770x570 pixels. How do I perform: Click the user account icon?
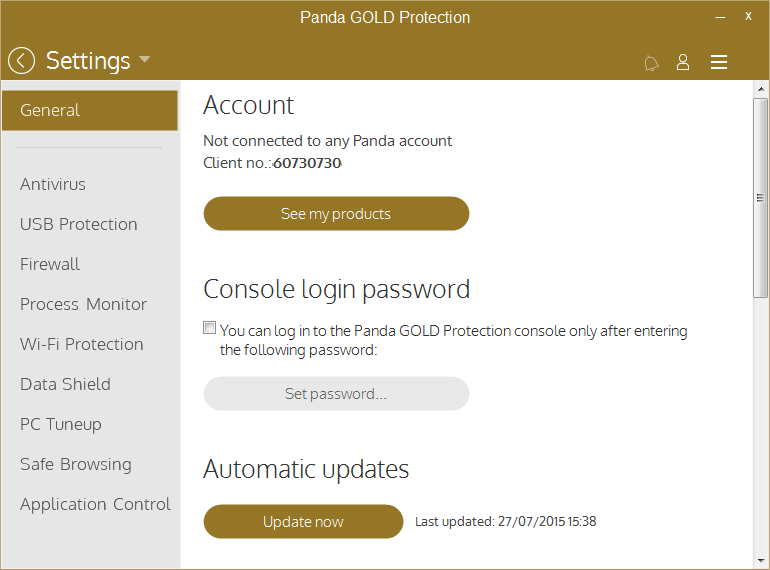point(683,62)
